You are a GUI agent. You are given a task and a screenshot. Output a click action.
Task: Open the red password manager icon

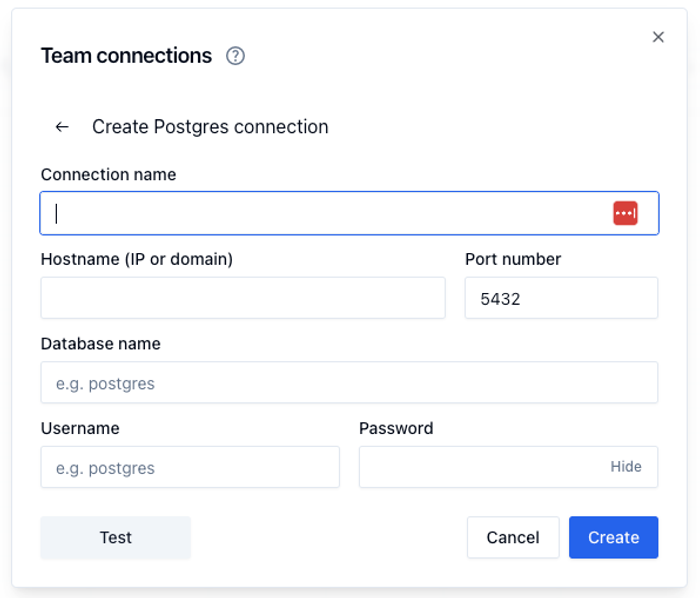click(625, 213)
